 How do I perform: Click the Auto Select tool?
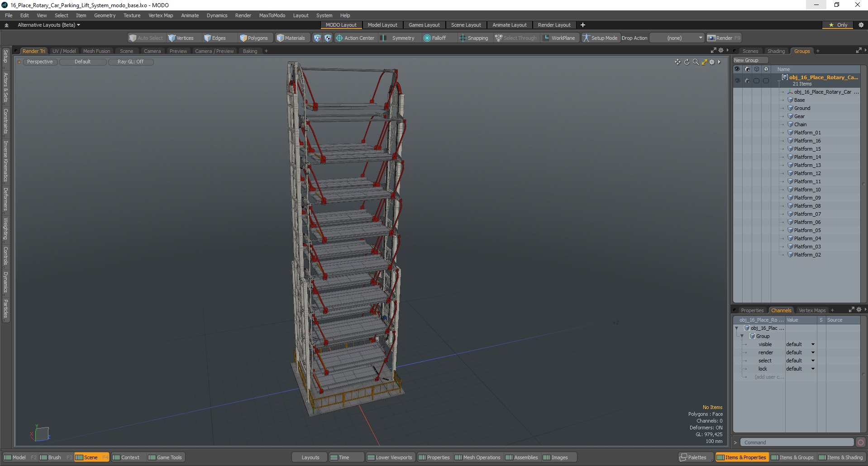[x=146, y=38]
